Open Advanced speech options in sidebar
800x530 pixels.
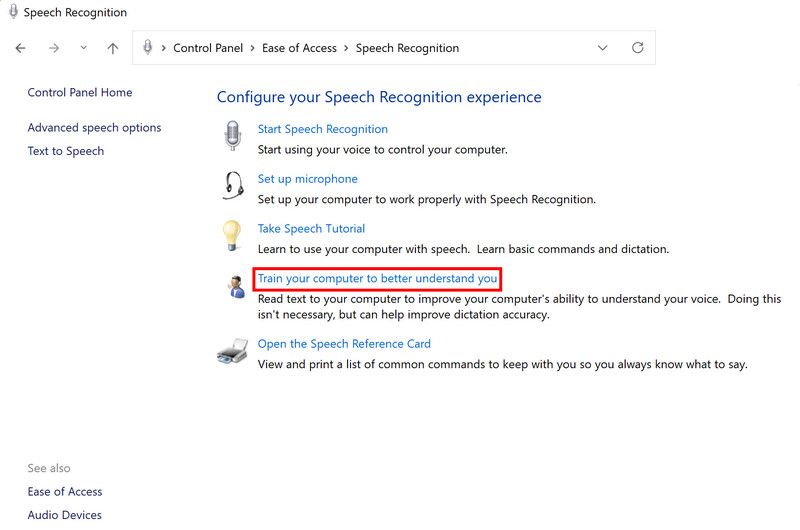click(x=94, y=128)
